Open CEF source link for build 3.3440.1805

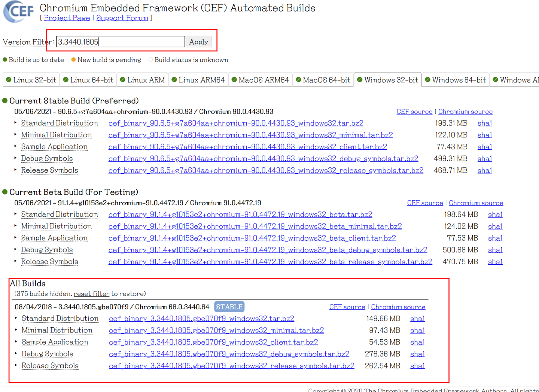(347, 307)
